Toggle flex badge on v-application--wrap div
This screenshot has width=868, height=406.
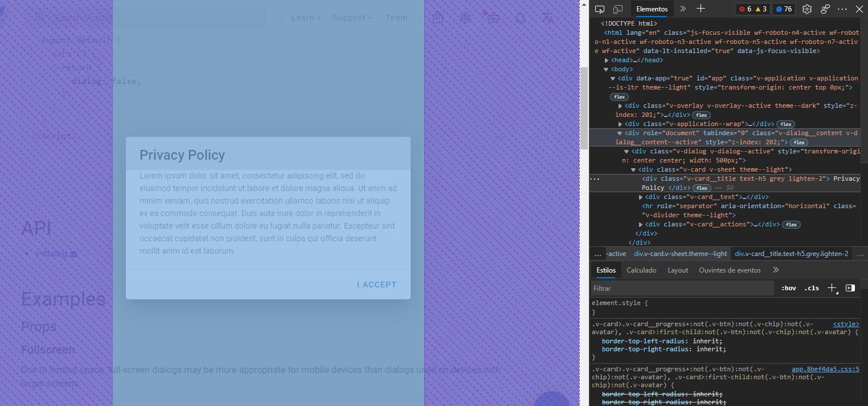click(x=786, y=124)
